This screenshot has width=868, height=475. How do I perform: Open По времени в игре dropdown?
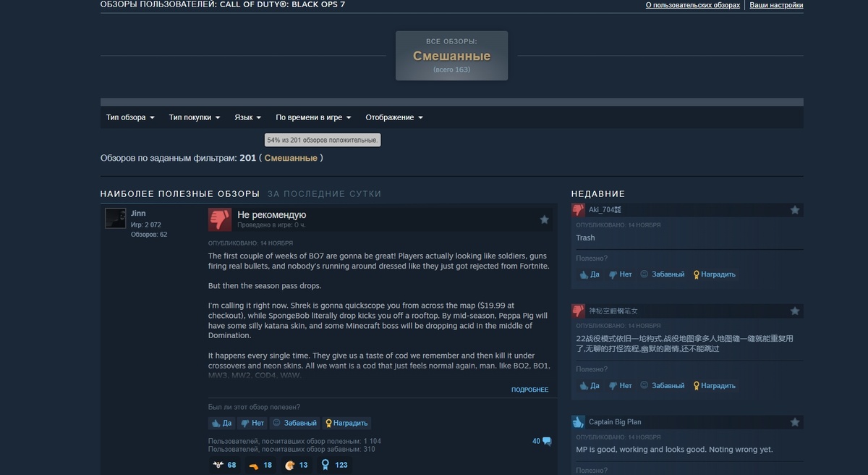coord(313,117)
